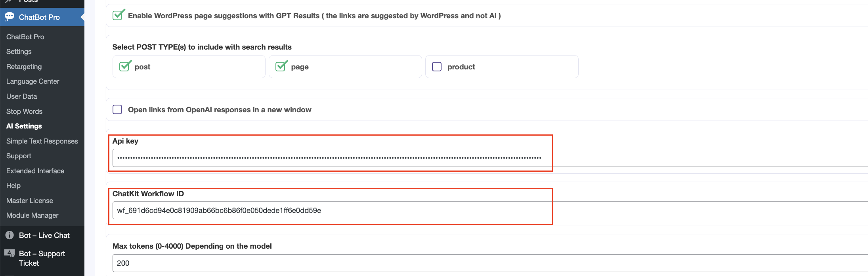Open Language Center menu item
This screenshot has width=868, height=276.
pyautogui.click(x=33, y=81)
